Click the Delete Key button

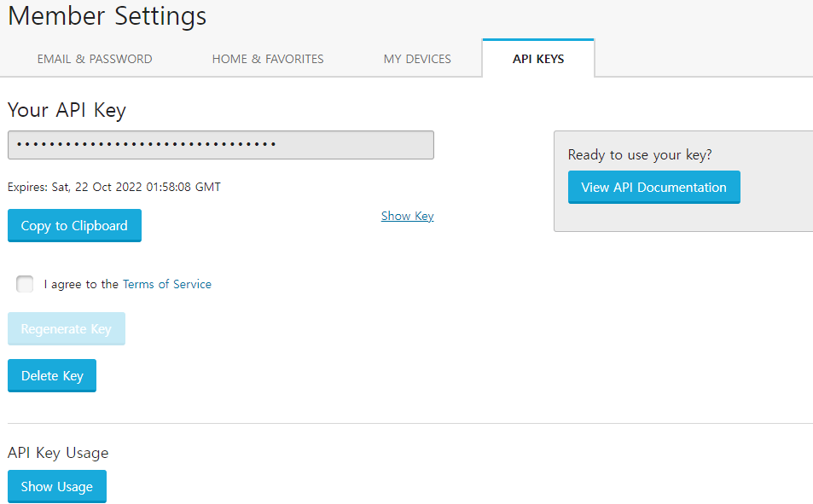coord(52,375)
